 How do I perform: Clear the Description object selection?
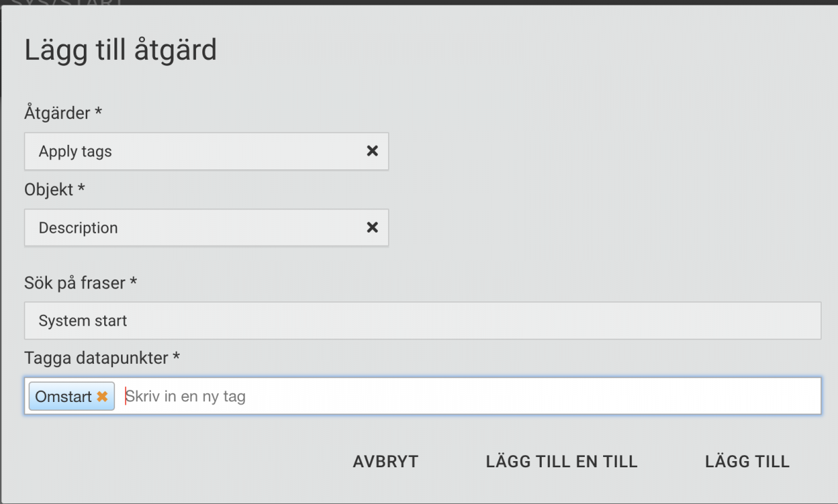point(372,227)
